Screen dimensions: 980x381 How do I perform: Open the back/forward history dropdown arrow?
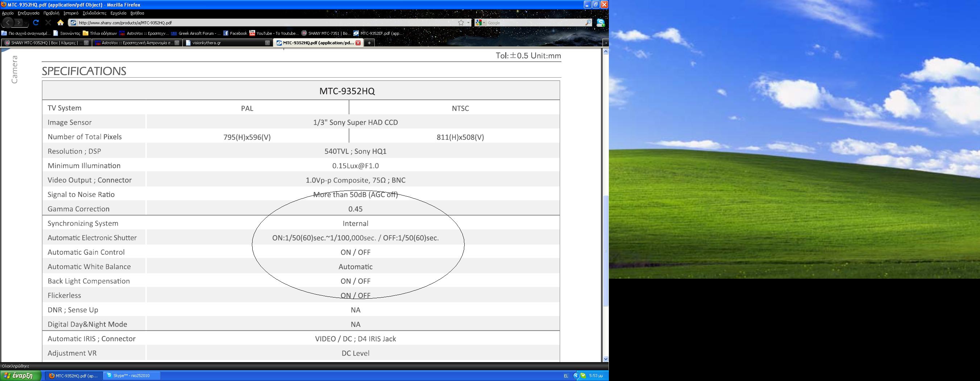[x=26, y=23]
